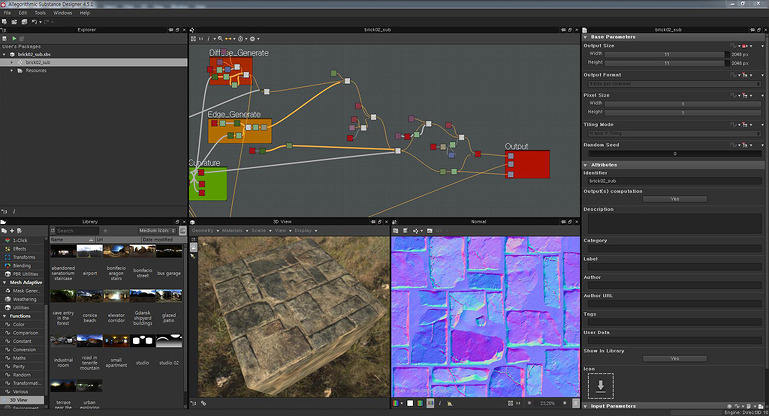Image resolution: width=769 pixels, height=416 pixels.
Task: Select the bus garage environment thumbnail
Action: click(169, 252)
